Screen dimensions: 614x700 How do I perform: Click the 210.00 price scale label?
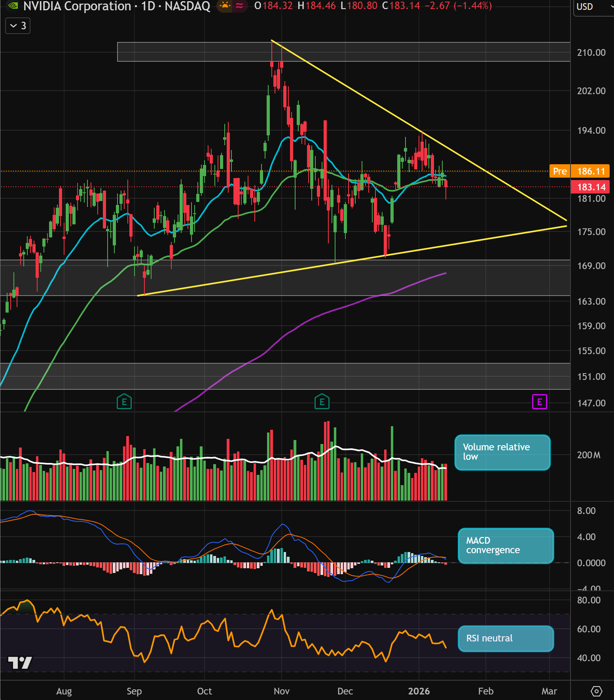click(x=591, y=53)
